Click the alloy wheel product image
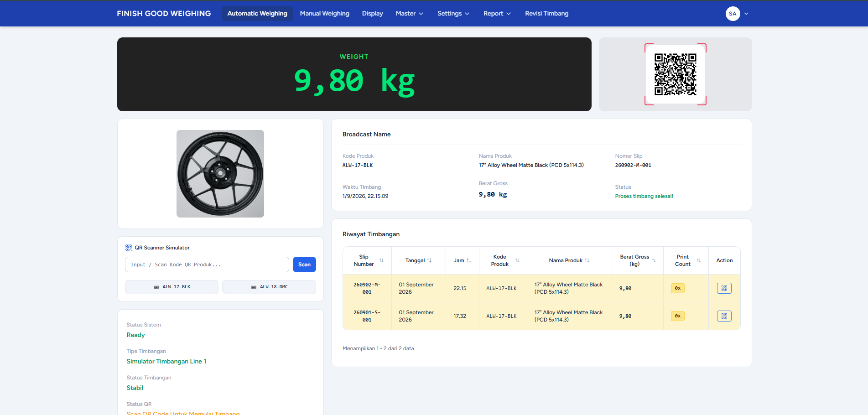 coord(220,174)
